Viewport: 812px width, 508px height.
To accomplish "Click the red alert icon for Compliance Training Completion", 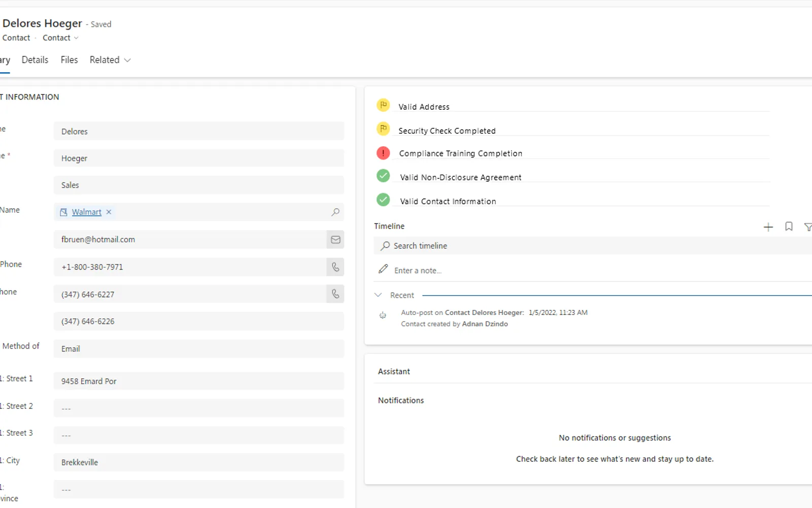I will tap(383, 153).
